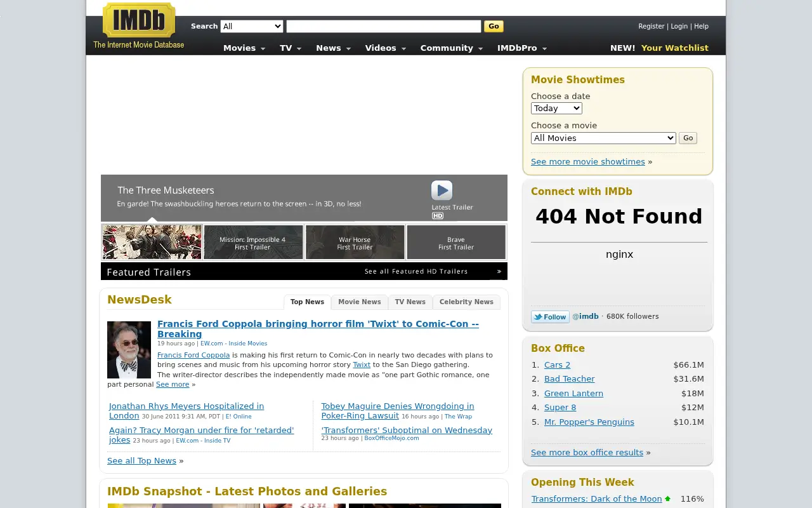Image resolution: width=812 pixels, height=508 pixels.
Task: Select the Three Musketeers trailer thumbnail
Action: coord(152,242)
